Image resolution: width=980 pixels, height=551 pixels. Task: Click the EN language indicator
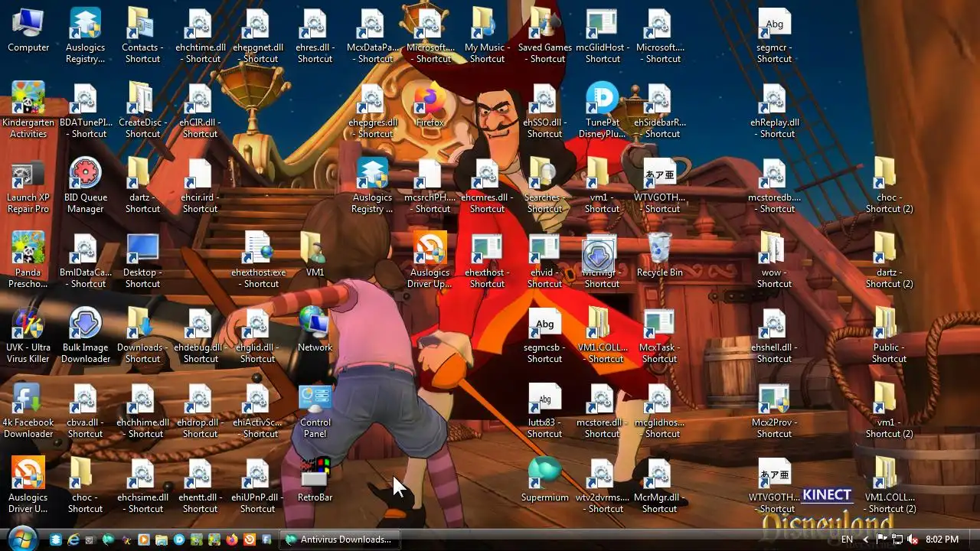tap(847, 540)
